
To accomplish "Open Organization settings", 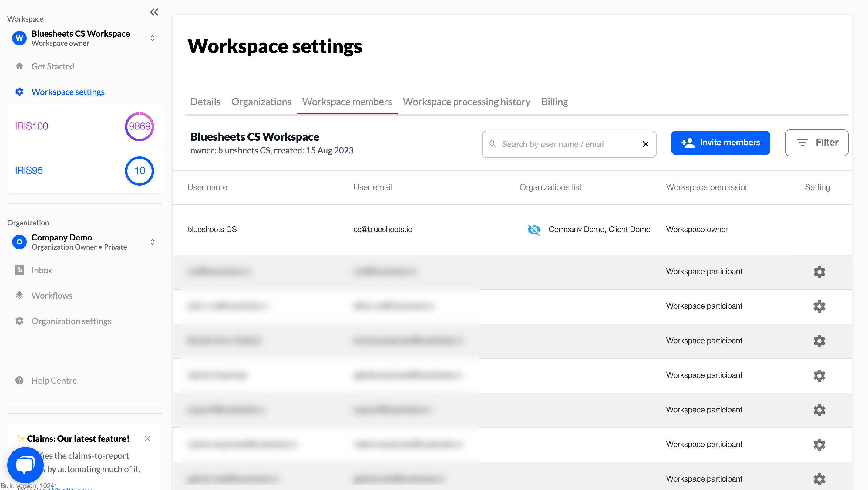I will pyautogui.click(x=72, y=321).
